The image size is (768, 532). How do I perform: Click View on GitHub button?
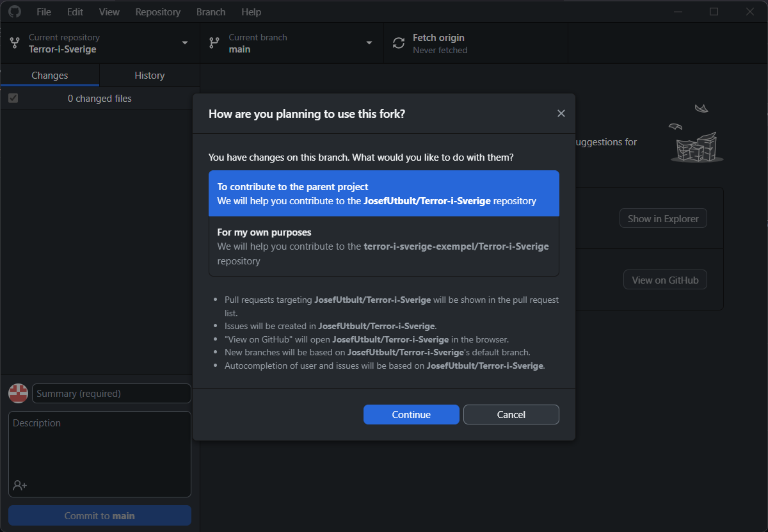click(x=666, y=280)
